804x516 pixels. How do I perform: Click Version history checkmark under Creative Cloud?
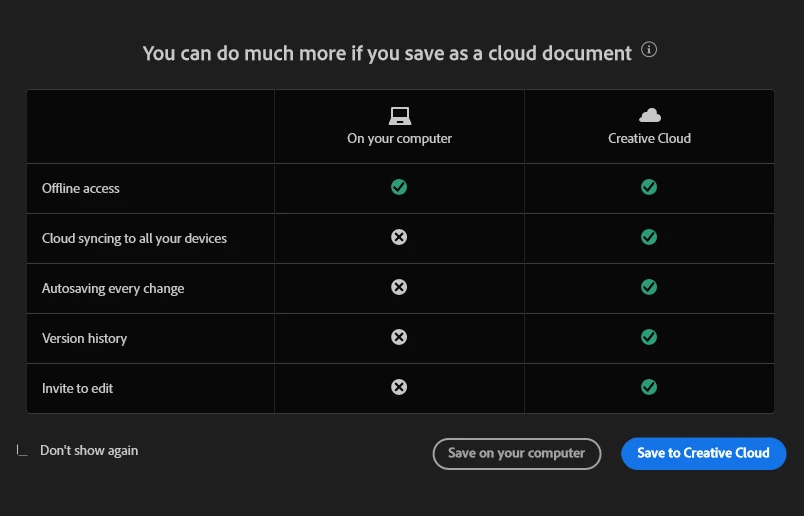649,337
